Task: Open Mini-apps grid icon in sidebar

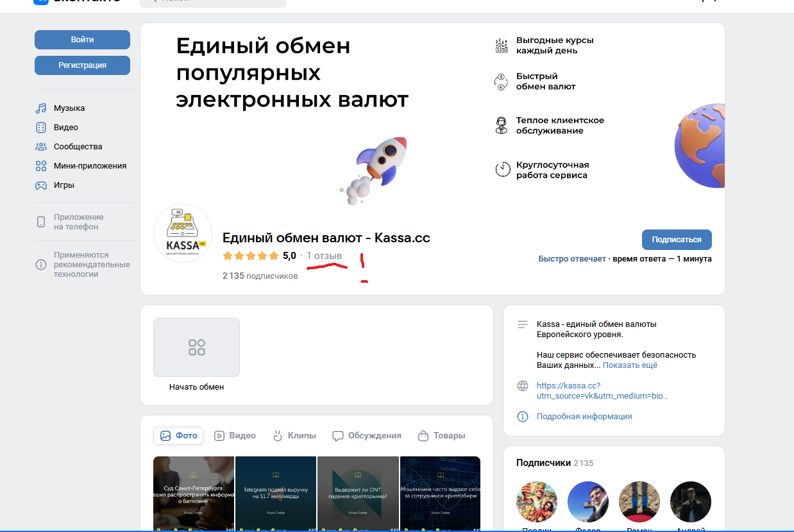Action: click(x=41, y=166)
